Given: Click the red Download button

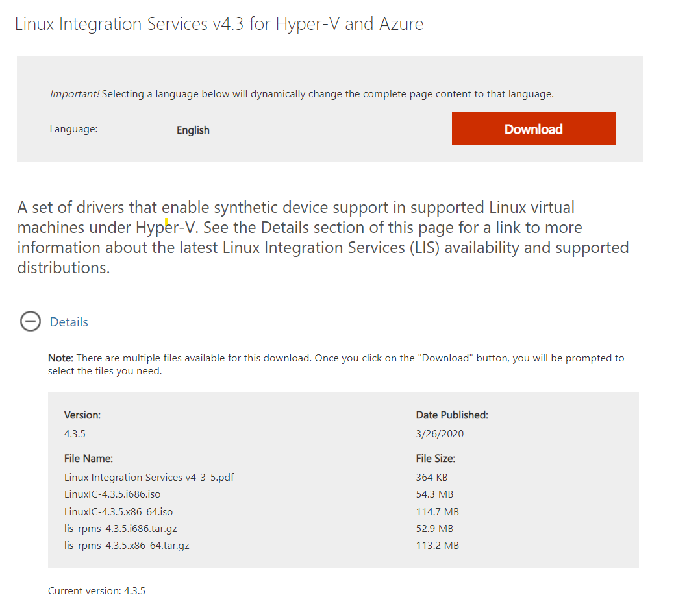Looking at the screenshot, I should pyautogui.click(x=533, y=128).
